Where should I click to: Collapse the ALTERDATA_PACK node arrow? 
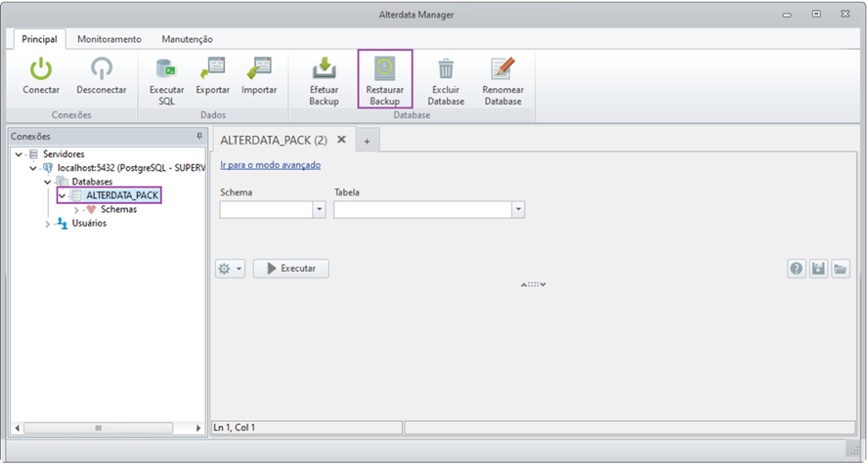point(62,195)
